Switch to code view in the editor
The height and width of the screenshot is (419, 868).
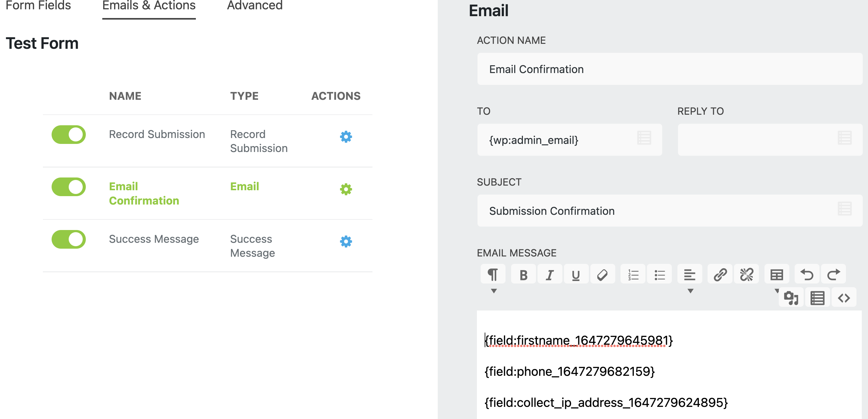[x=844, y=297]
